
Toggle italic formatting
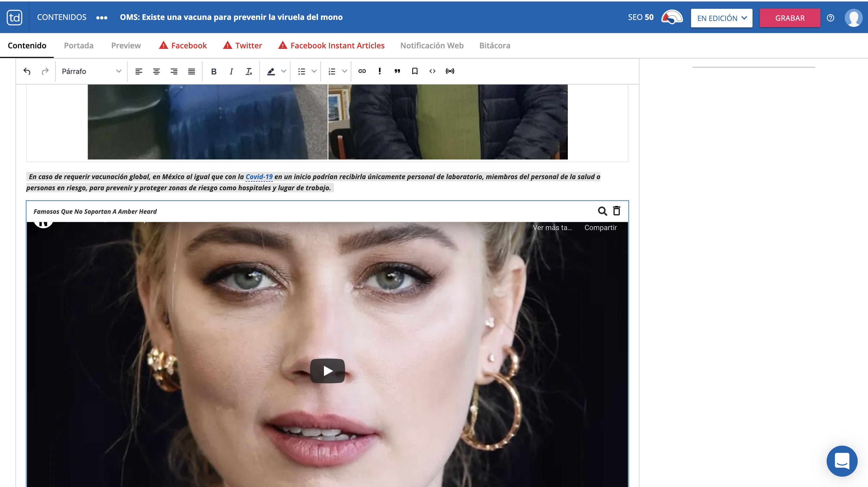231,71
